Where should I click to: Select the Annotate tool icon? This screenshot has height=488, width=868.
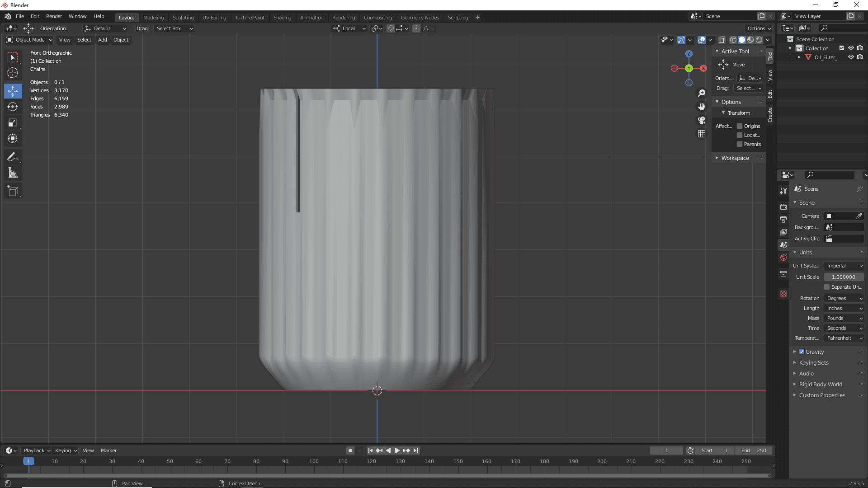tap(13, 156)
